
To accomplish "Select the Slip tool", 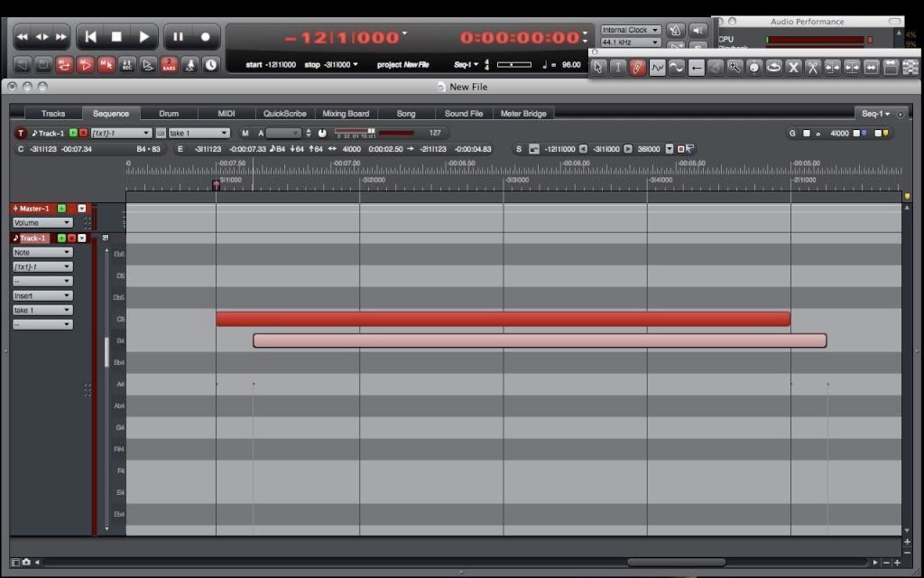I will point(872,68).
